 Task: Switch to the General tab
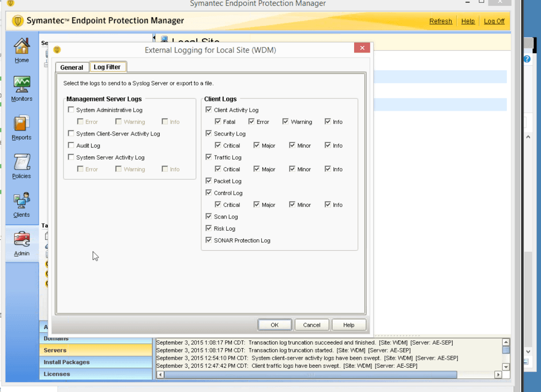(x=72, y=67)
